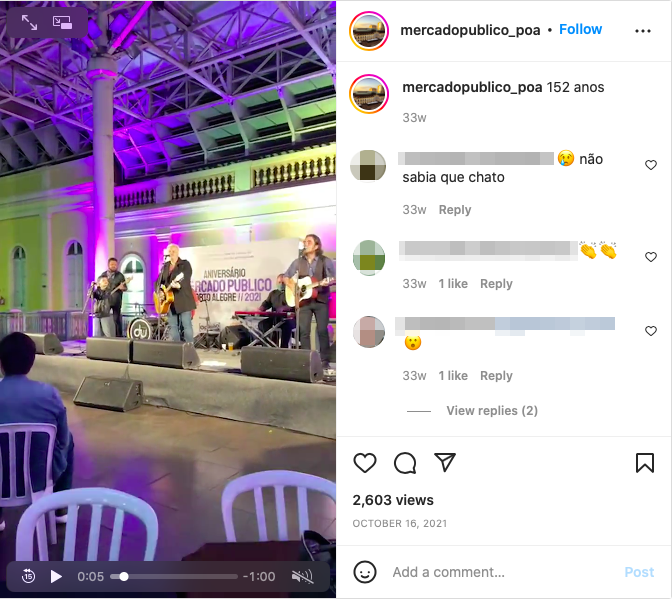Enter fullscreen video mode
This screenshot has width=672, height=599.
tap(29, 22)
